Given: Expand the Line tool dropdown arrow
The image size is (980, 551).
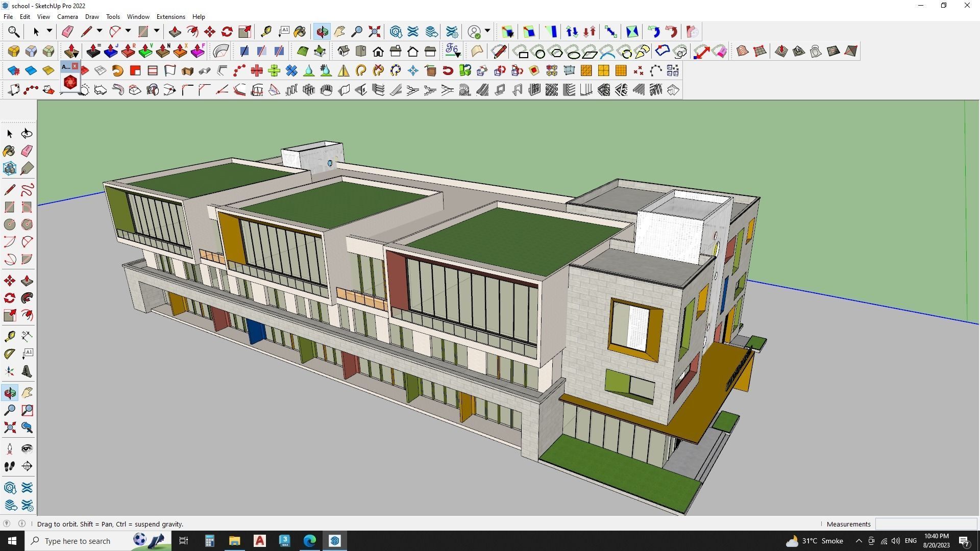Looking at the screenshot, I should pos(99,31).
